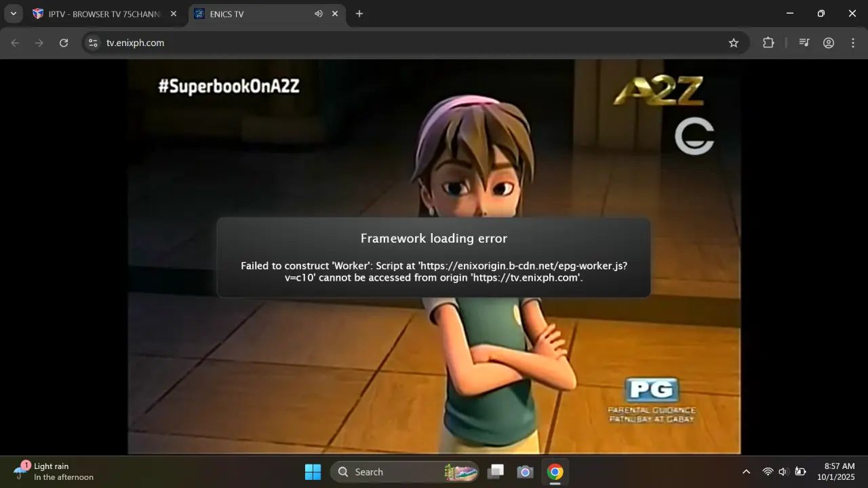This screenshot has height=488, width=868.
Task: Open the tab search dropdown arrow
Action: click(13, 14)
